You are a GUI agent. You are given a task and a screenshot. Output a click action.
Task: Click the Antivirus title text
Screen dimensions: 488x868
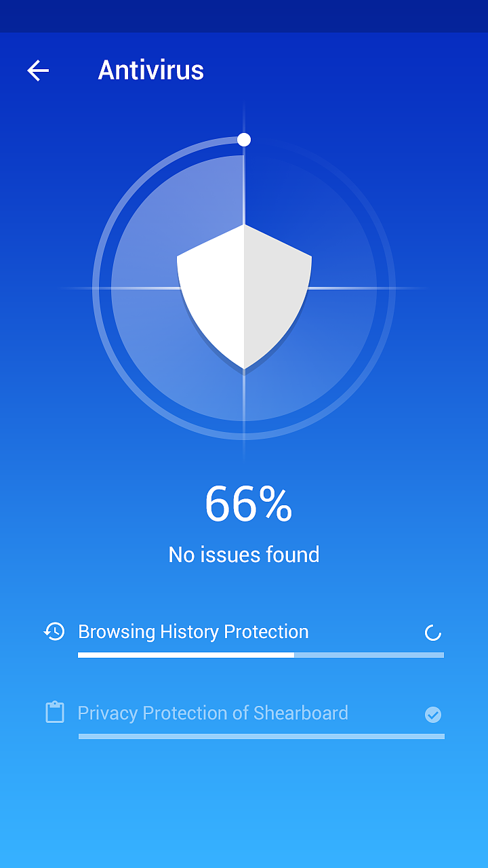click(151, 71)
